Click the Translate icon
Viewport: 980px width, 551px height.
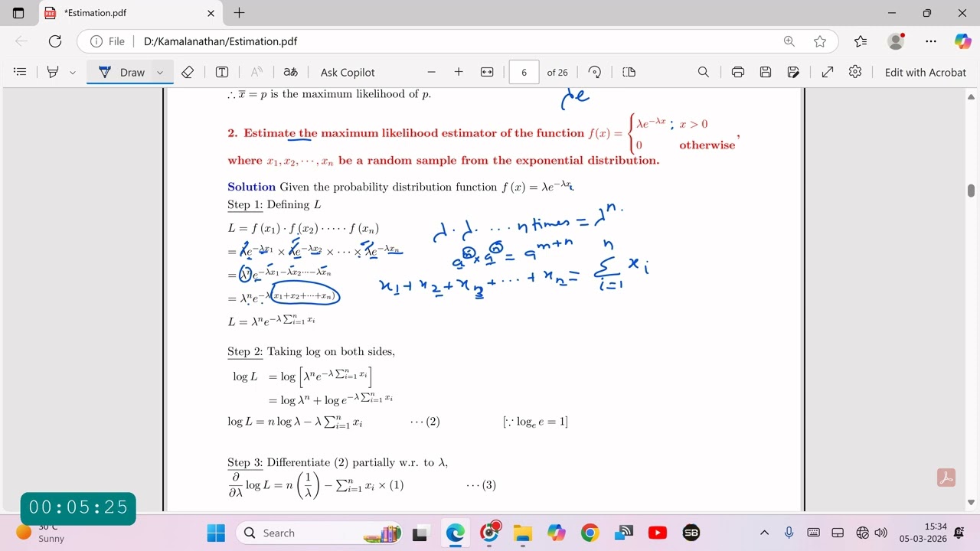click(x=291, y=72)
